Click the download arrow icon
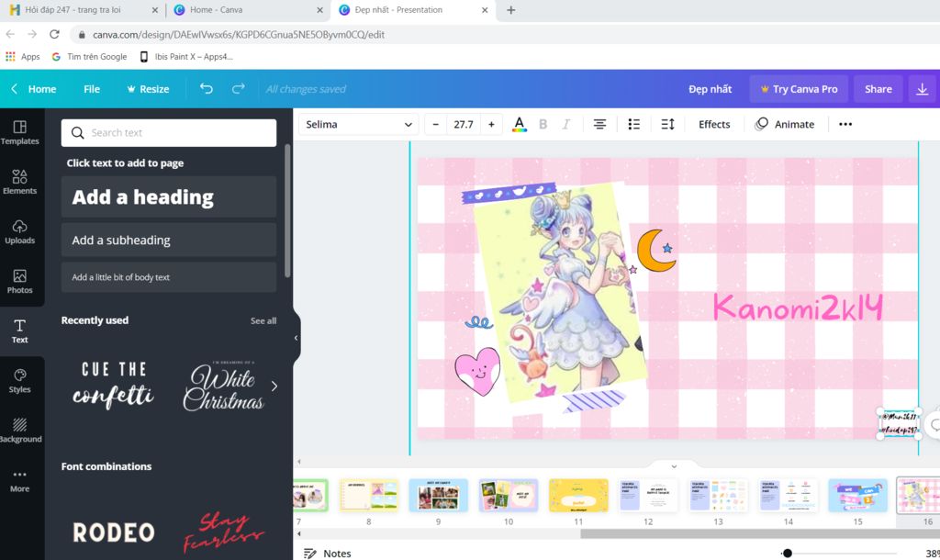The height and width of the screenshot is (560, 940). tap(922, 89)
